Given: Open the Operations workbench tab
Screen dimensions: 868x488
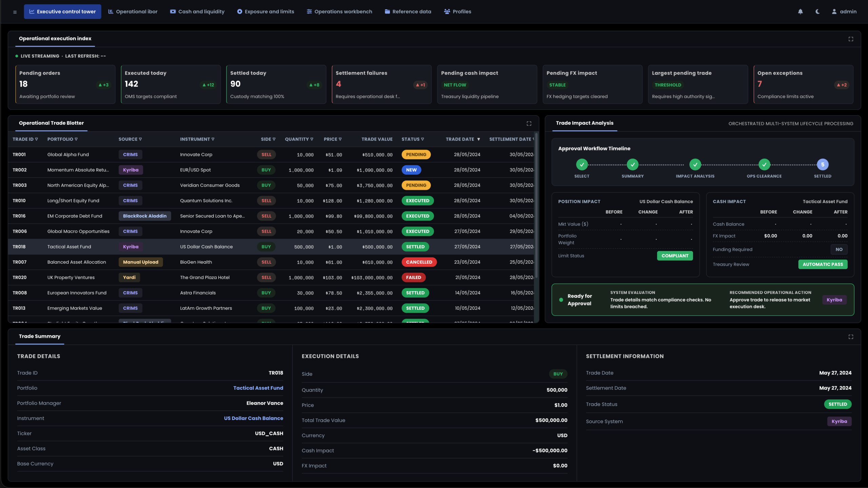Looking at the screenshot, I should [x=339, y=12].
